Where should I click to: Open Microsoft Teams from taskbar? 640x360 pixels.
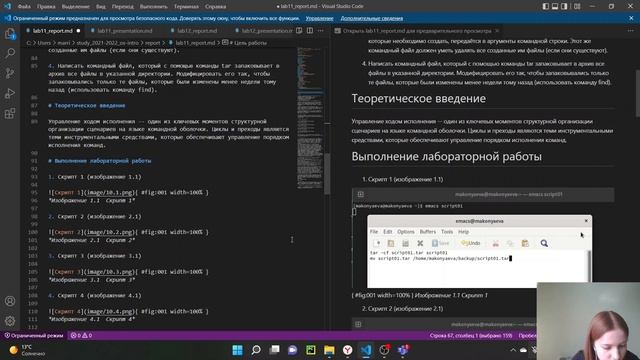click(x=403, y=350)
